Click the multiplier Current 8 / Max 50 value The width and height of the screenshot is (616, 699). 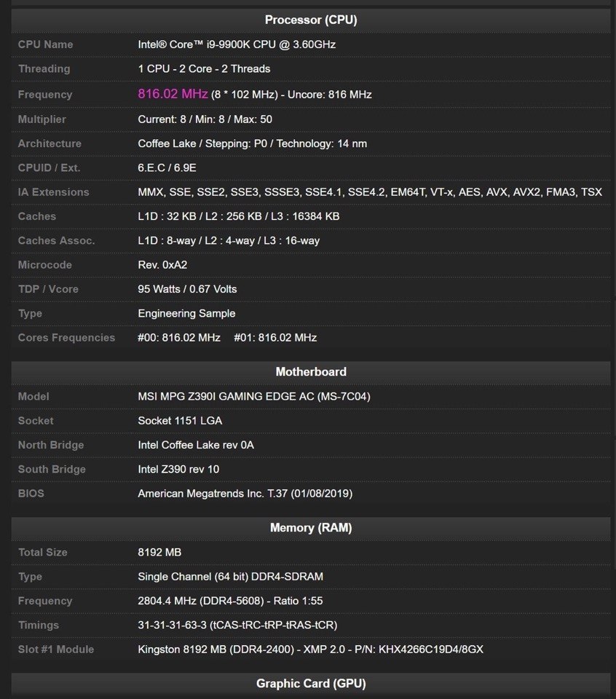[205, 119]
